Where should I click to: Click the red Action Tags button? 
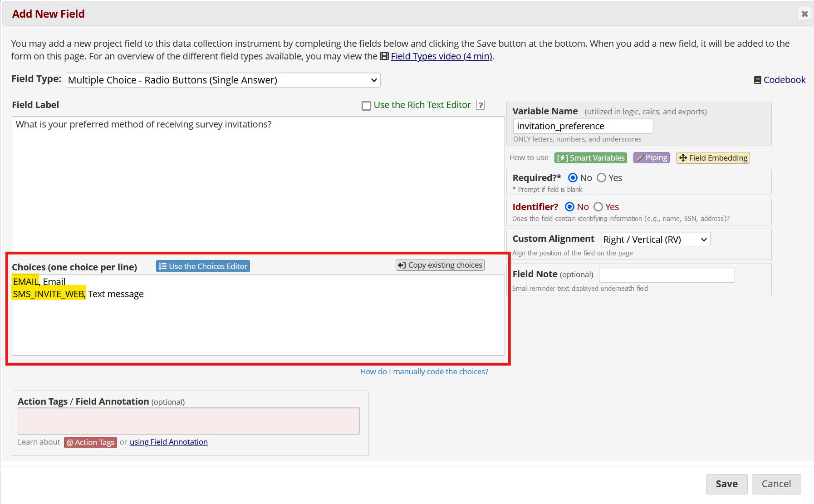90,442
